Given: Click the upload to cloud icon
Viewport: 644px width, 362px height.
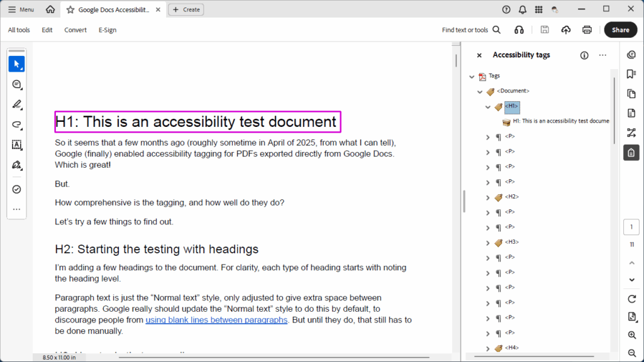Looking at the screenshot, I should pos(566,30).
